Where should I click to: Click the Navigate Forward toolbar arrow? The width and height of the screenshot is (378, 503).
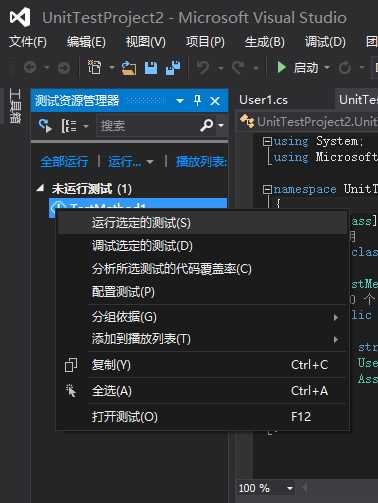64,68
